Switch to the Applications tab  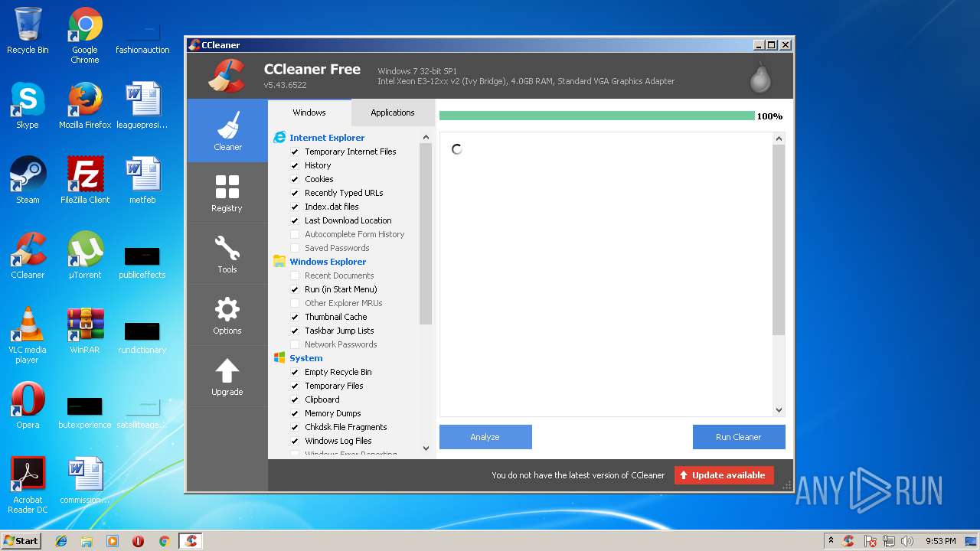pos(393,112)
